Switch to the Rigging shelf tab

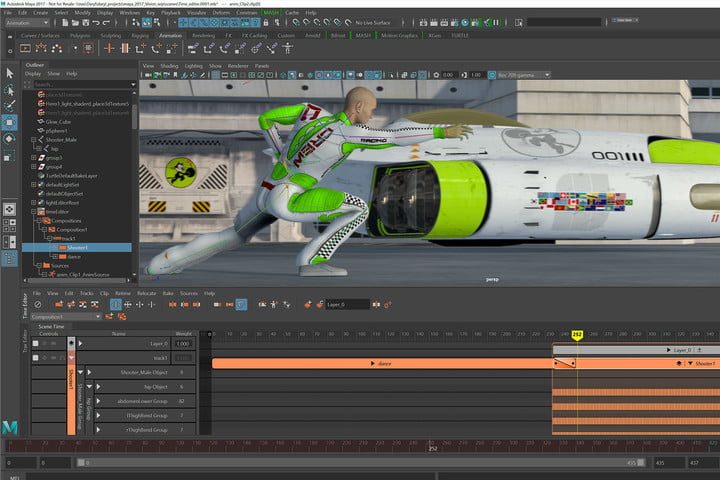[x=140, y=35]
